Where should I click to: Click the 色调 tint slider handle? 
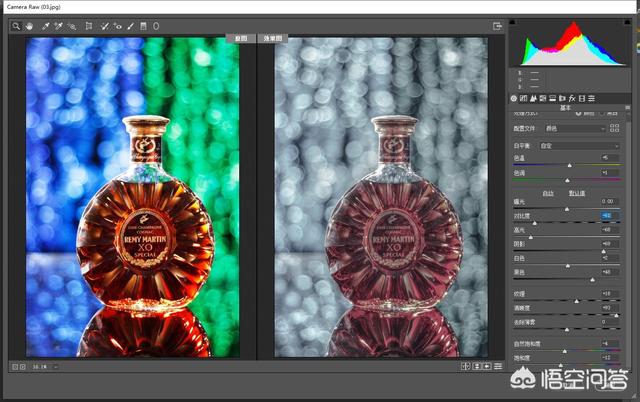567,180
